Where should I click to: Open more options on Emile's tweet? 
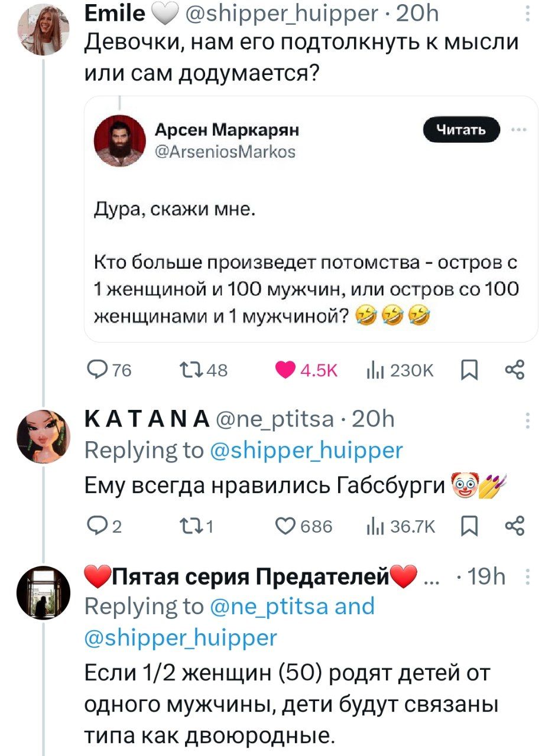tap(528, 13)
